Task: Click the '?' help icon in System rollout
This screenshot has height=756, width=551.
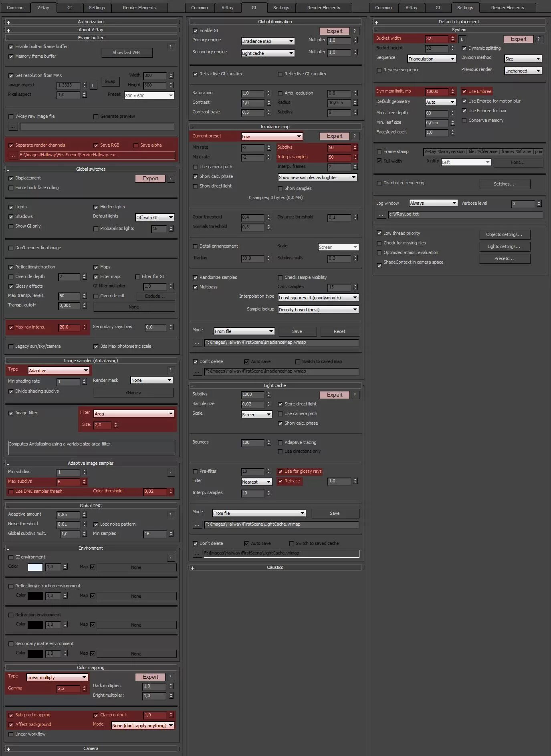Action: (539, 39)
